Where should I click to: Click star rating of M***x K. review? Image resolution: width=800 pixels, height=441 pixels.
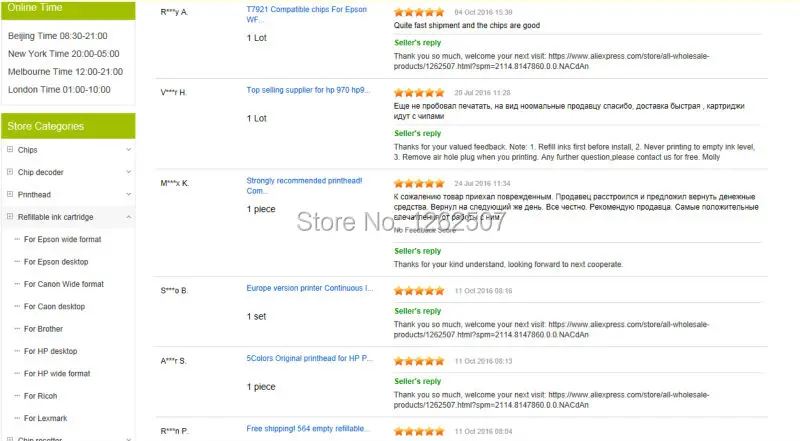pos(419,184)
